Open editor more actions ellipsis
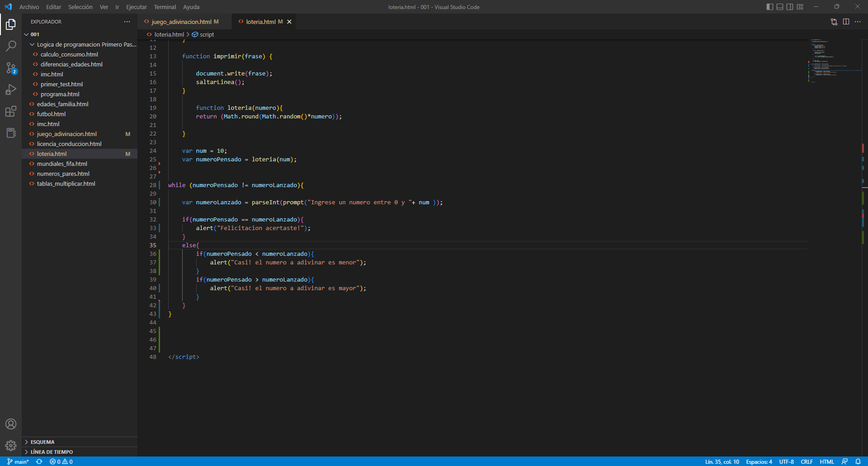 pos(858,22)
